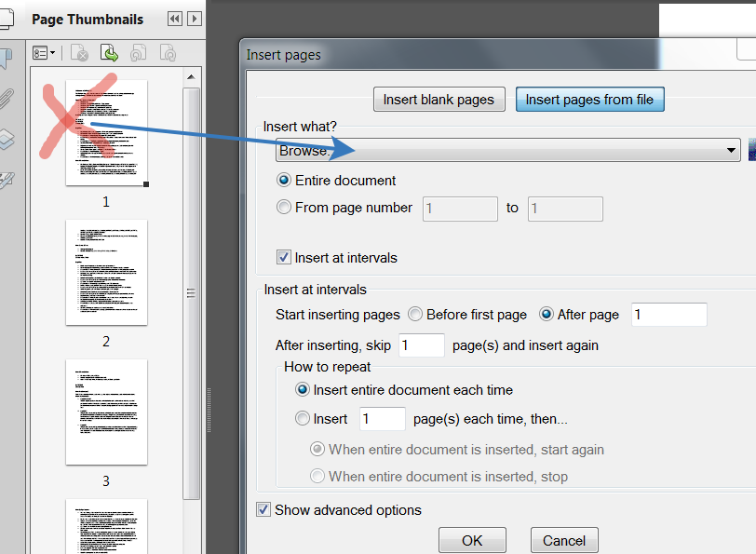The height and width of the screenshot is (554, 756).
Task: Click the 'to' end page number field
Action: click(x=565, y=209)
